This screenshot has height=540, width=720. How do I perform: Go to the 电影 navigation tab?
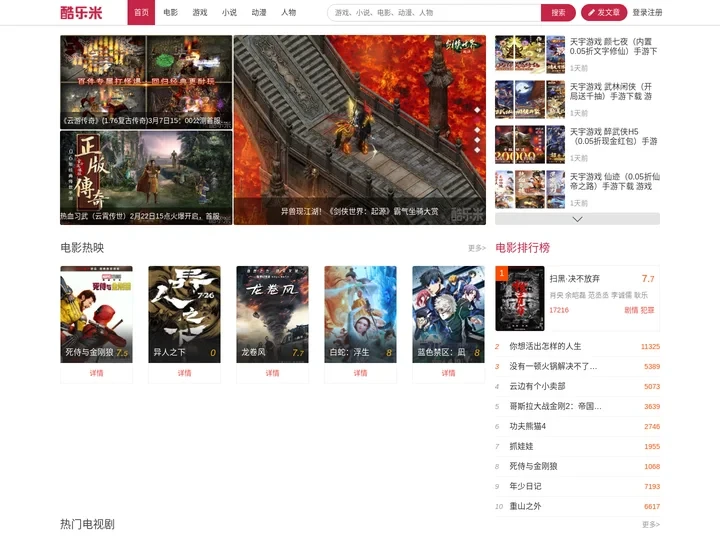(x=170, y=12)
